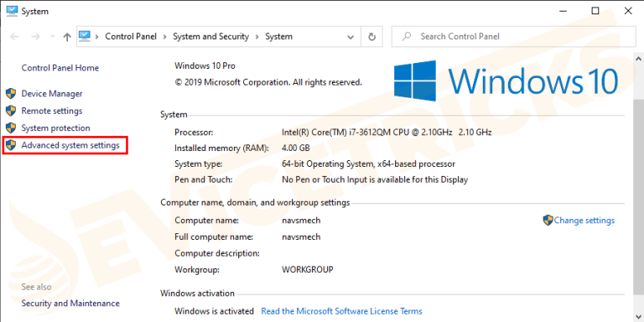This screenshot has height=322, width=644.
Task: Open the address bar history dropdown
Action: point(351,37)
